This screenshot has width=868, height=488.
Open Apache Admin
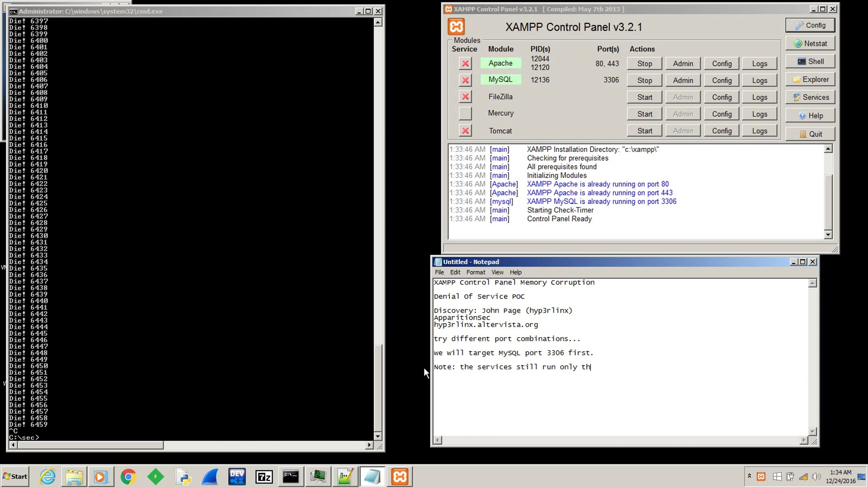(683, 64)
